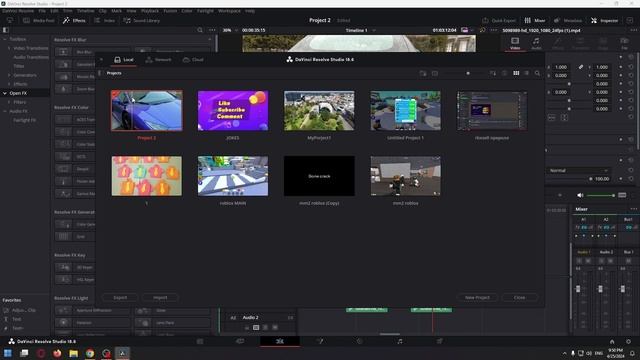The image size is (640, 360).
Task: Click the Close button in Project Manager
Action: 519,298
